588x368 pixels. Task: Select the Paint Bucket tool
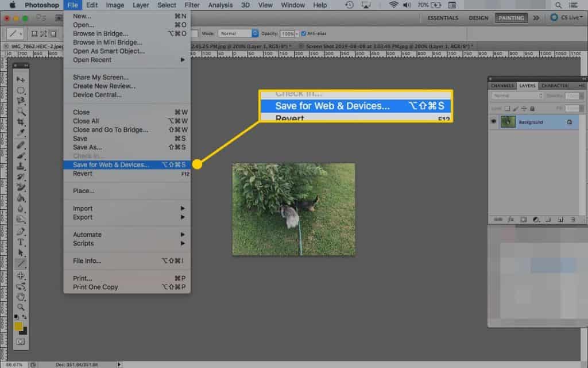click(21, 198)
